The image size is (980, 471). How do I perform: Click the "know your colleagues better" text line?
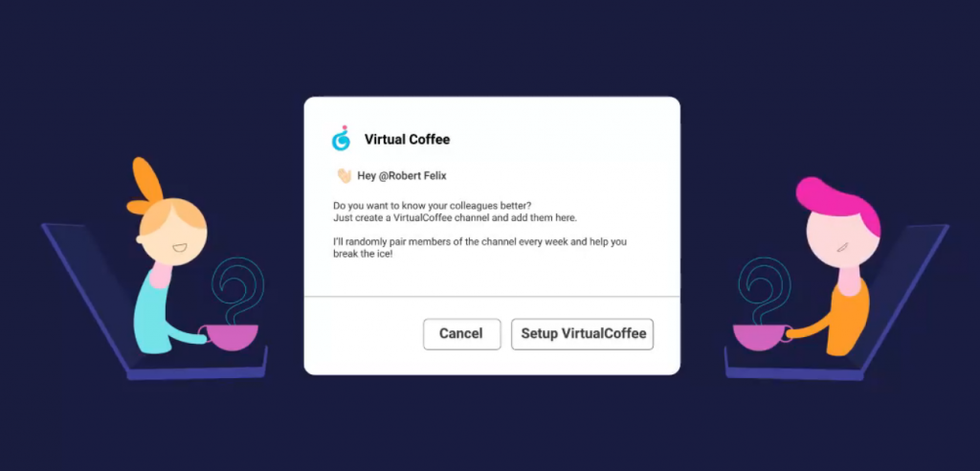434,206
